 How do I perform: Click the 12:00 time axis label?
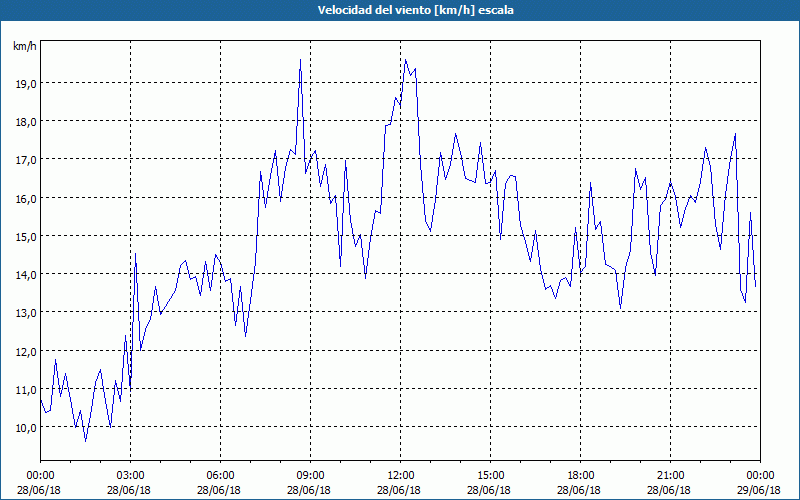[401, 476]
